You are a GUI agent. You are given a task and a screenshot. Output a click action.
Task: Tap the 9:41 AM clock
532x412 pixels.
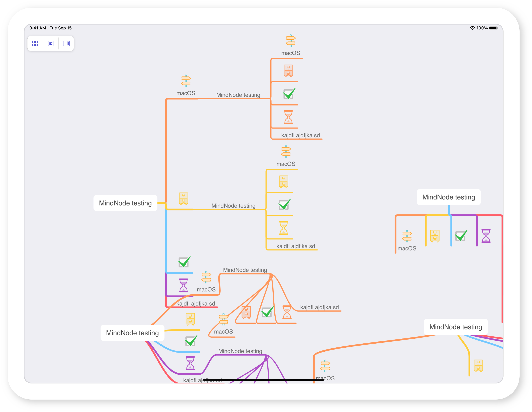point(38,28)
